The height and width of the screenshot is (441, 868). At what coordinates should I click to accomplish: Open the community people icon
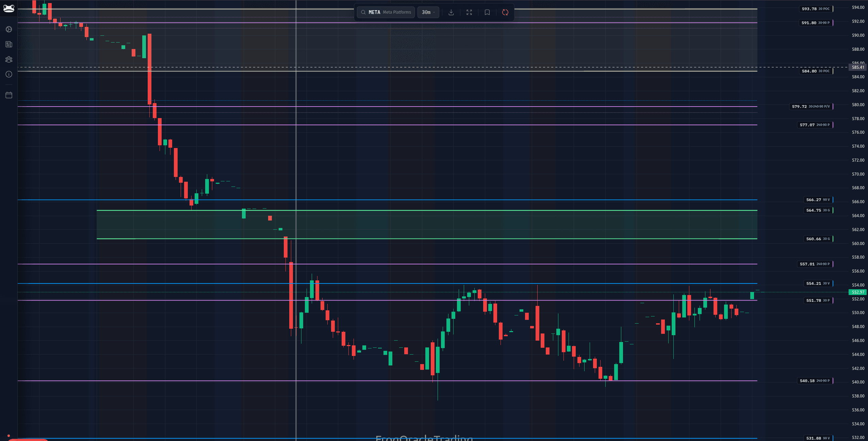point(9,59)
